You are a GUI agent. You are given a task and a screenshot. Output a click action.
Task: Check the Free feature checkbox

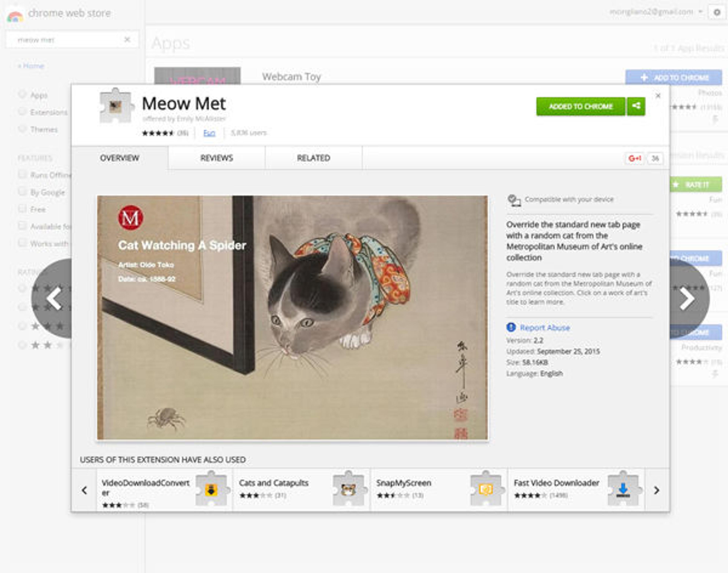tap(22, 209)
